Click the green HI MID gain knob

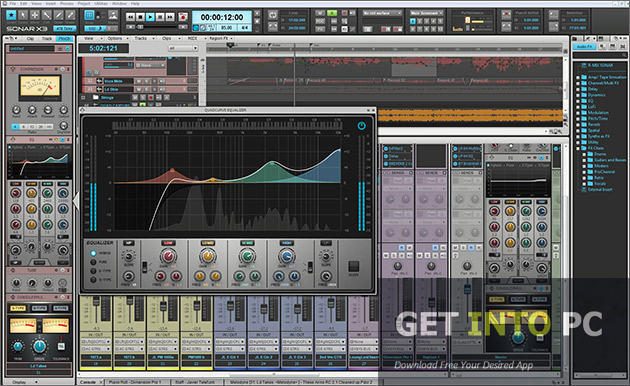(247, 256)
